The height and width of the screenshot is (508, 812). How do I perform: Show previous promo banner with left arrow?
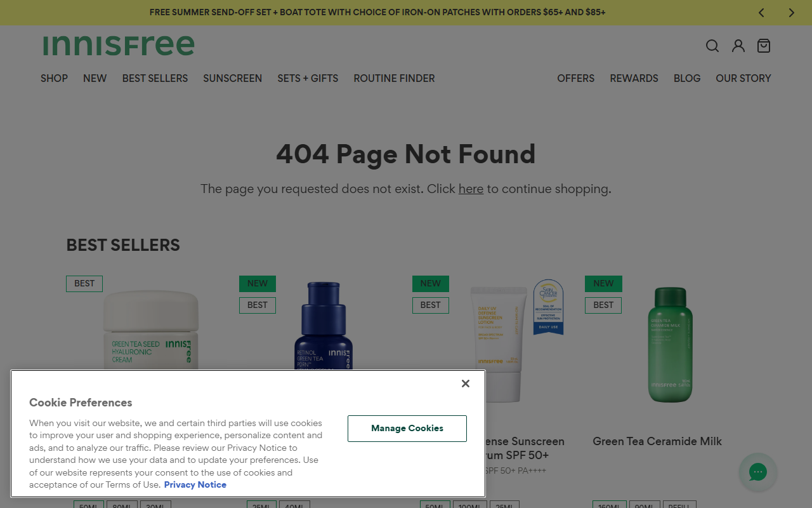click(761, 13)
